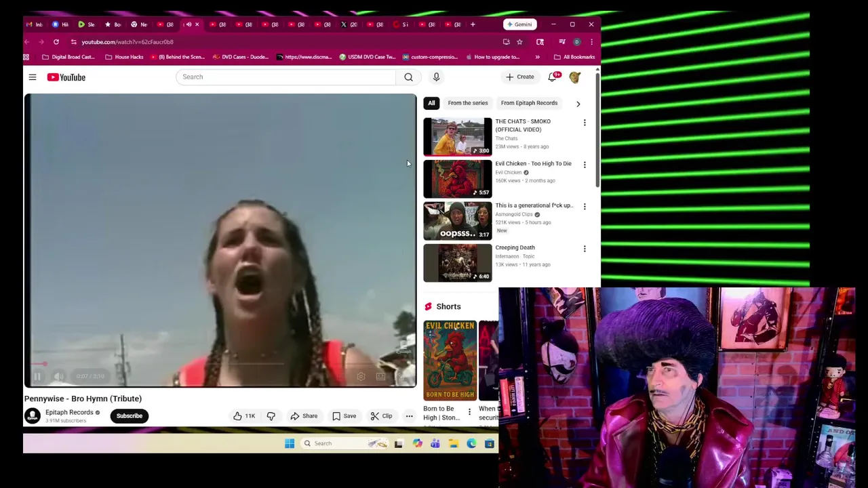The height and width of the screenshot is (488, 868).
Task: Open the USDM DVD Case bookmark
Action: pos(367,57)
